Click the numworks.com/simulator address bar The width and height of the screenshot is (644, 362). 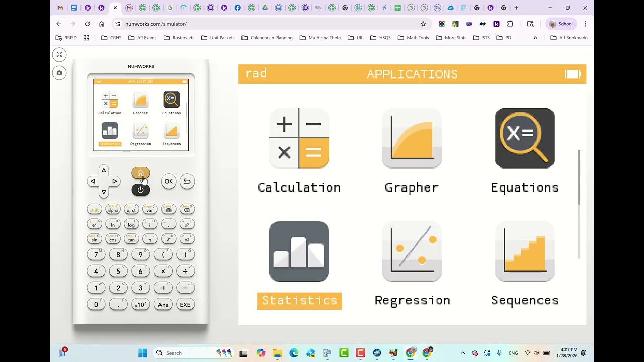[x=271, y=24]
